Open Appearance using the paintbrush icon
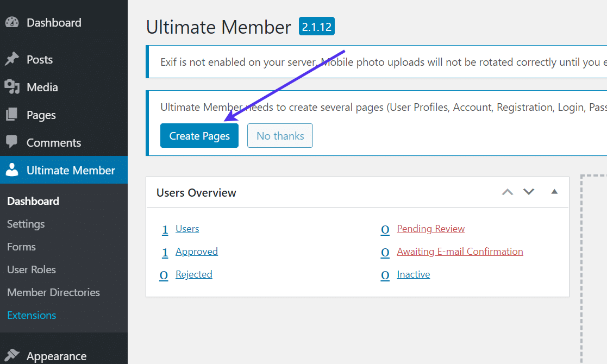 tap(12, 356)
